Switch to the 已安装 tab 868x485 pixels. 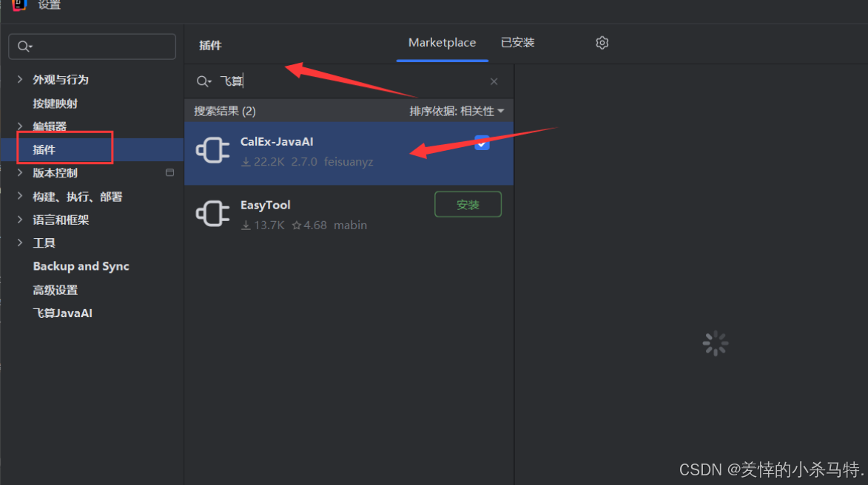tap(517, 43)
